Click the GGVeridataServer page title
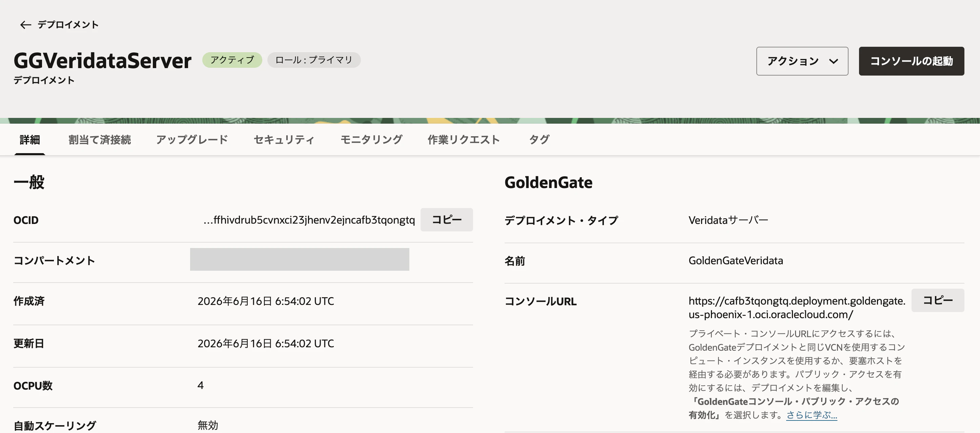The width and height of the screenshot is (980, 433). click(102, 61)
